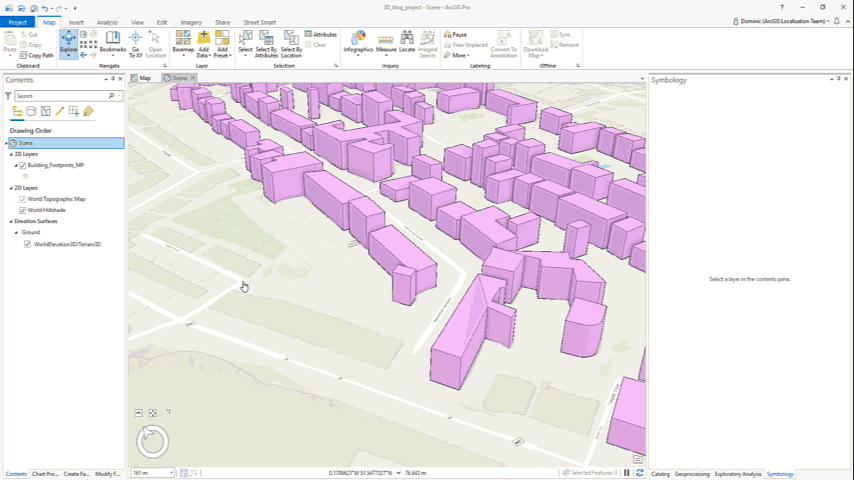Click the filter icon in Contents pane
Screen dimensions: 854x480
pyautogui.click(x=8, y=96)
